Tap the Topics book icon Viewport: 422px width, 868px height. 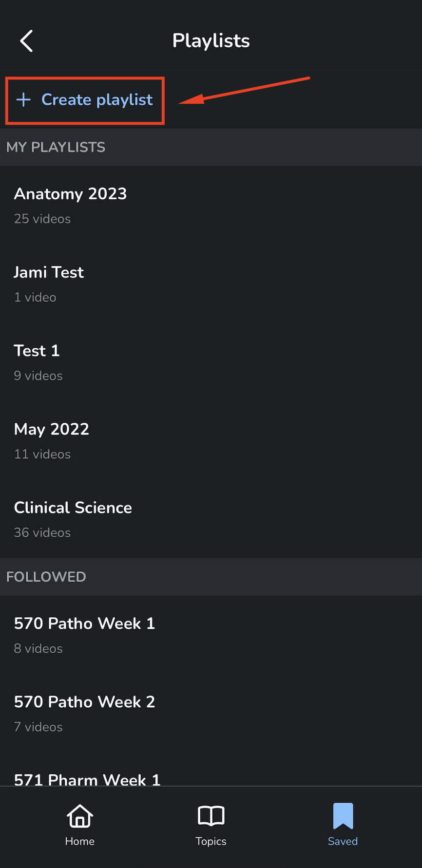point(211,816)
